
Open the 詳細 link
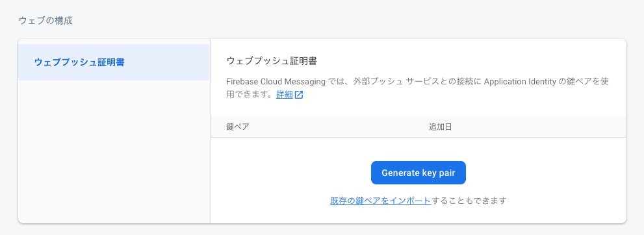tap(284, 95)
